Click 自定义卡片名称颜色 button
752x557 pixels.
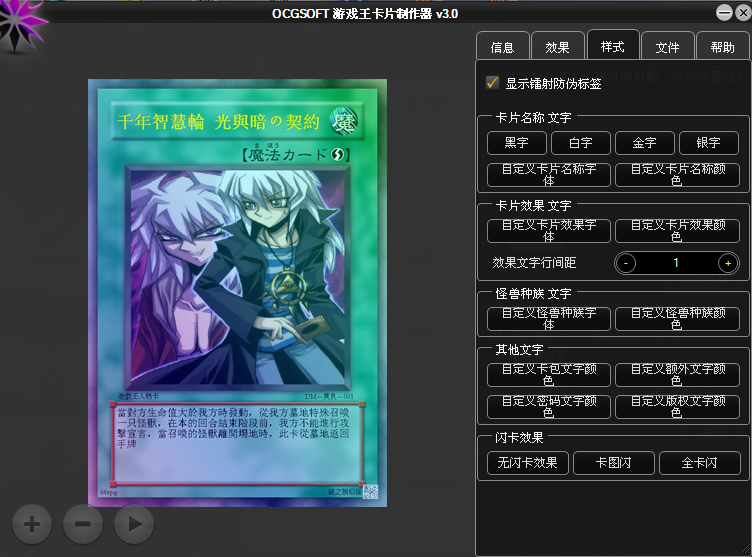coord(677,175)
